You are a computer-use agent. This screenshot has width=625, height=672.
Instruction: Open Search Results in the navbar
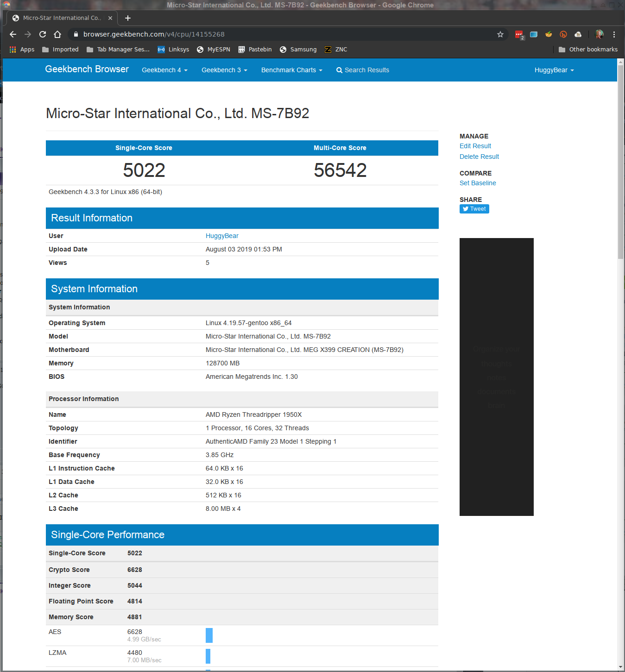point(362,70)
